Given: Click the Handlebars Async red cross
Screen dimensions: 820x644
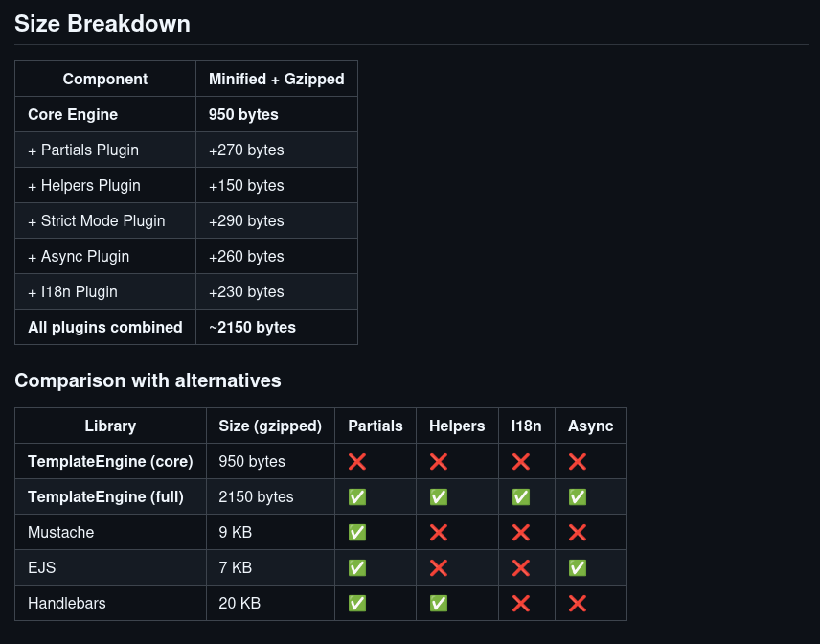Looking at the screenshot, I should (x=578, y=604).
